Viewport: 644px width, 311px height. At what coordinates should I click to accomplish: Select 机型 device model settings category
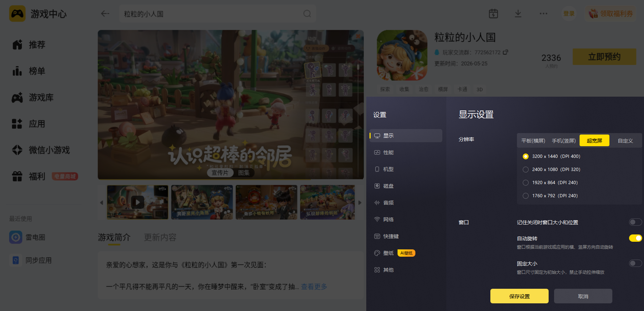pyautogui.click(x=406, y=169)
